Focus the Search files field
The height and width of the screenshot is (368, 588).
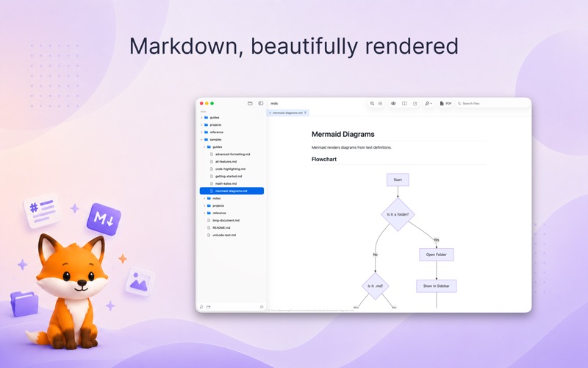(x=492, y=103)
